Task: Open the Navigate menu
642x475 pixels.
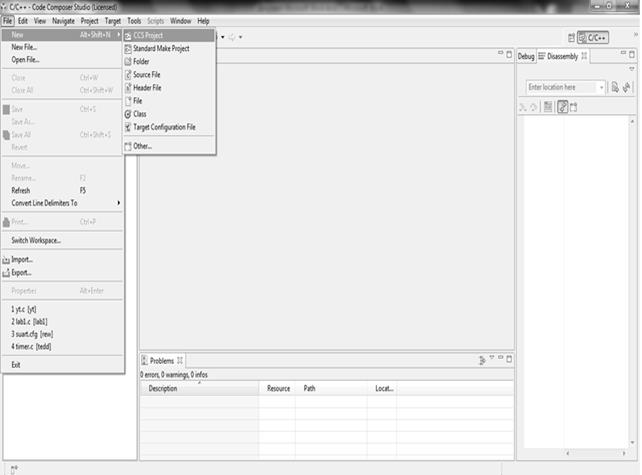Action: click(63, 21)
